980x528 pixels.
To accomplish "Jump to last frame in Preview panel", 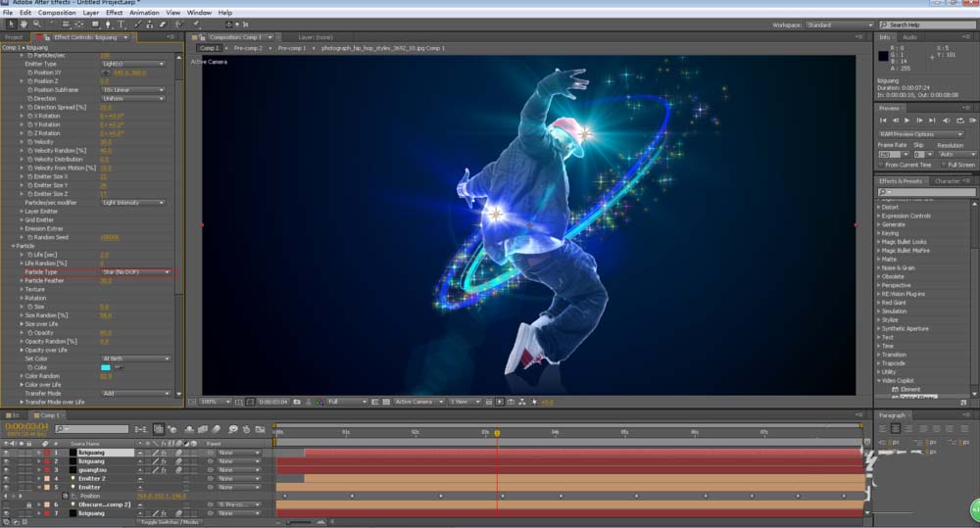I will 932,120.
